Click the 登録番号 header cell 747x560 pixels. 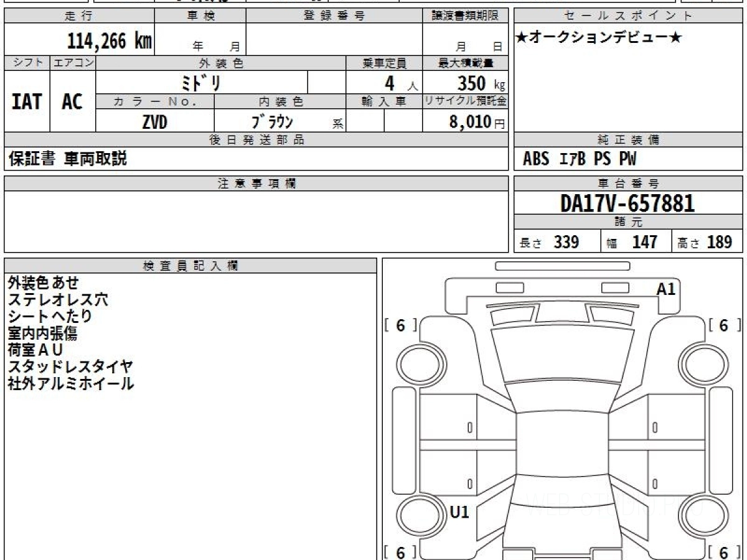(x=334, y=16)
